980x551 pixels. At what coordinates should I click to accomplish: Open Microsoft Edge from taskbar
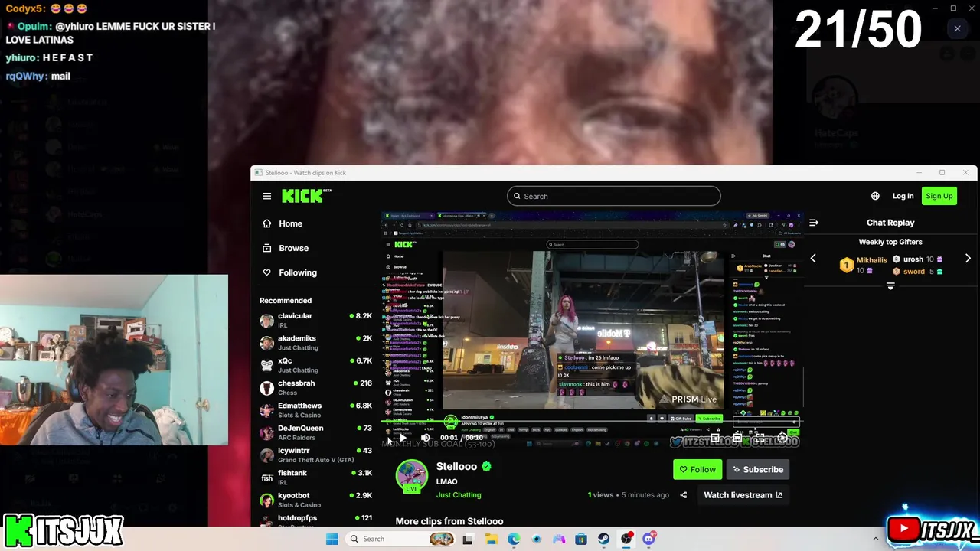click(x=514, y=539)
